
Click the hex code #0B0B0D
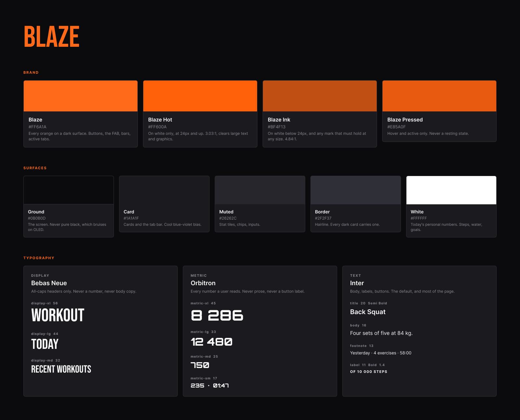[x=37, y=218]
